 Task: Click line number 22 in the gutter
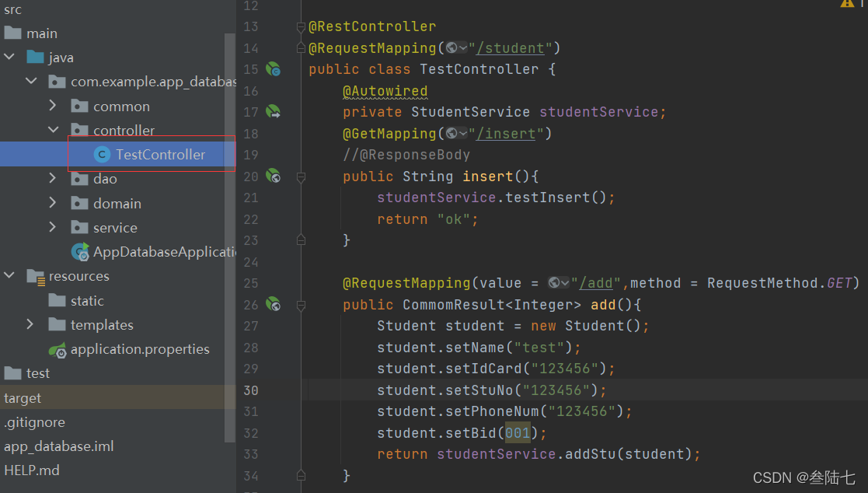click(251, 219)
